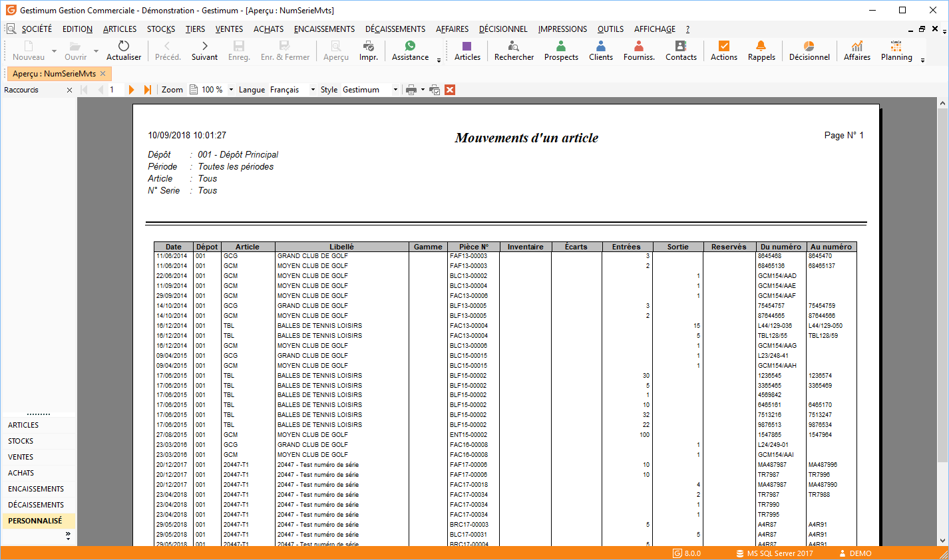Open the Planning icon

(x=896, y=46)
